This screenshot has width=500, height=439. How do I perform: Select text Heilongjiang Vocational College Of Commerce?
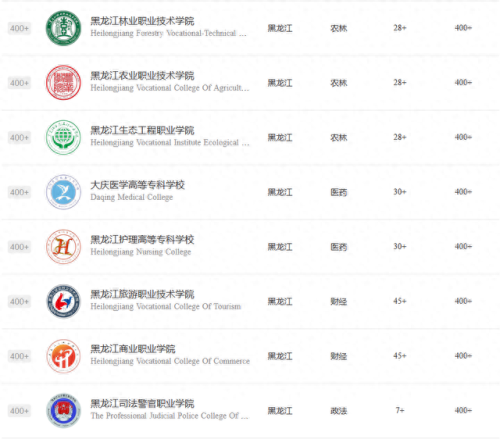[x=170, y=361]
